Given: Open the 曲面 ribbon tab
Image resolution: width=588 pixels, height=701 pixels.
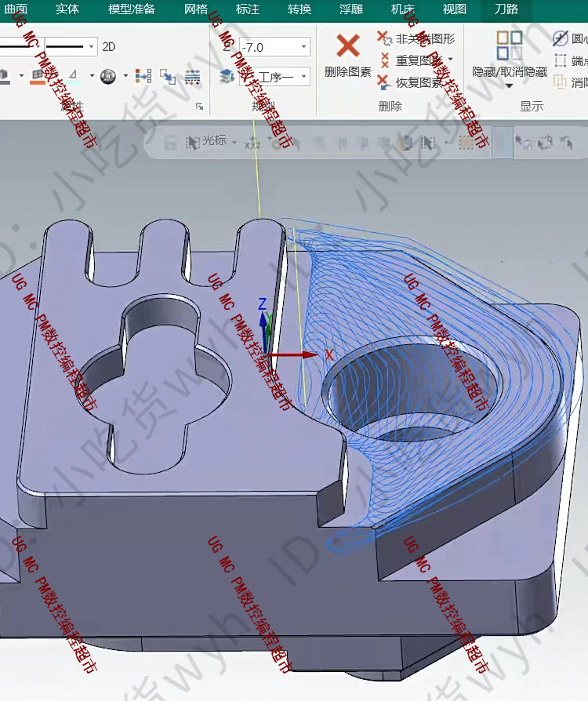Looking at the screenshot, I should tap(15, 9).
